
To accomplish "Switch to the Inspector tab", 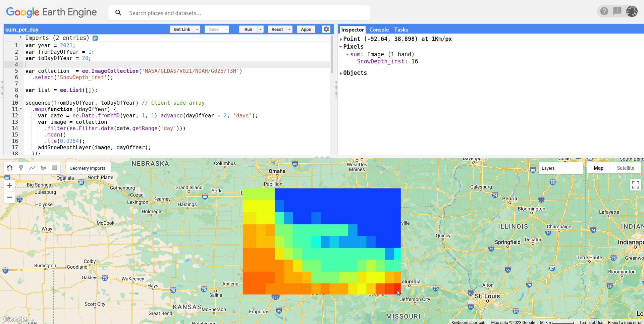I will pos(353,30).
